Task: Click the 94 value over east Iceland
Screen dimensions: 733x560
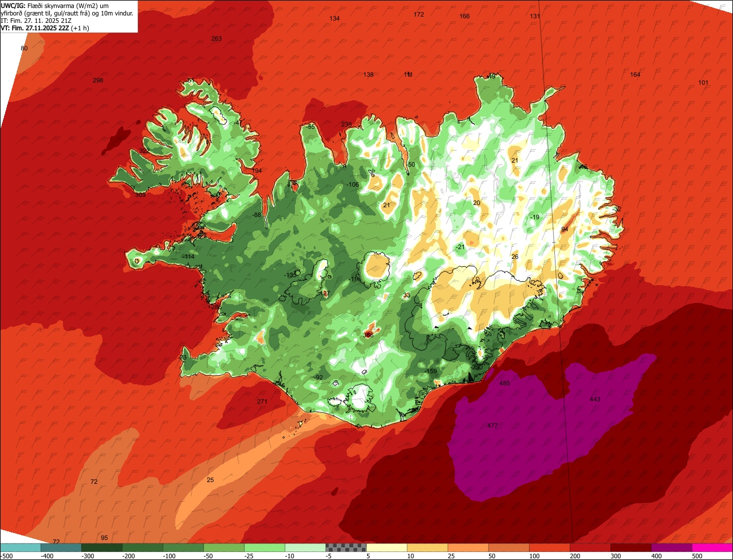Action: 565,229
